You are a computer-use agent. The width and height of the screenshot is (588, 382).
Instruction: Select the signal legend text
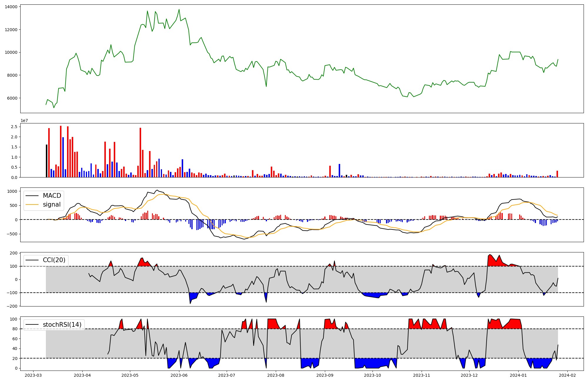(51, 205)
